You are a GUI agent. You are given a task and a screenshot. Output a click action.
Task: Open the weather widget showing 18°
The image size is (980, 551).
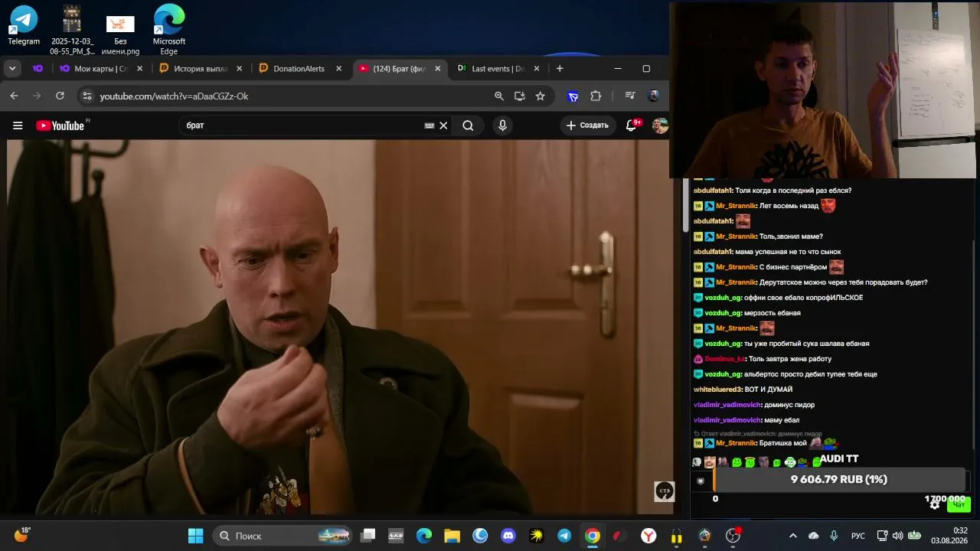click(x=22, y=535)
